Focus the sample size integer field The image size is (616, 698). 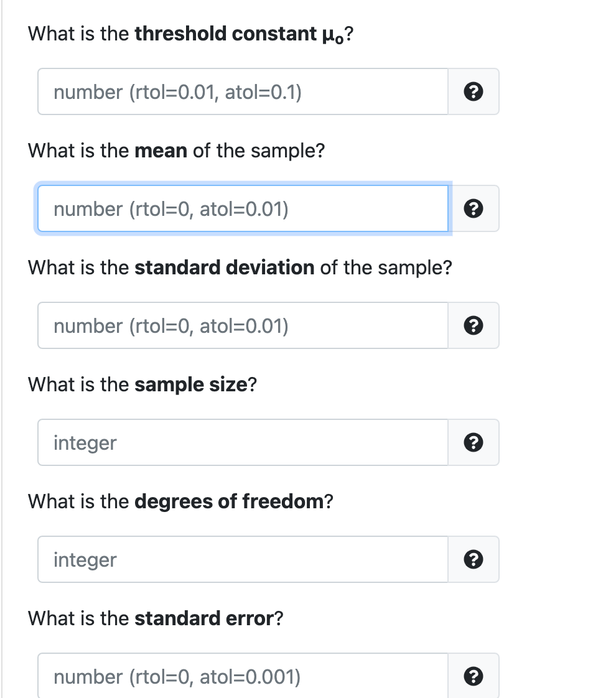click(243, 442)
